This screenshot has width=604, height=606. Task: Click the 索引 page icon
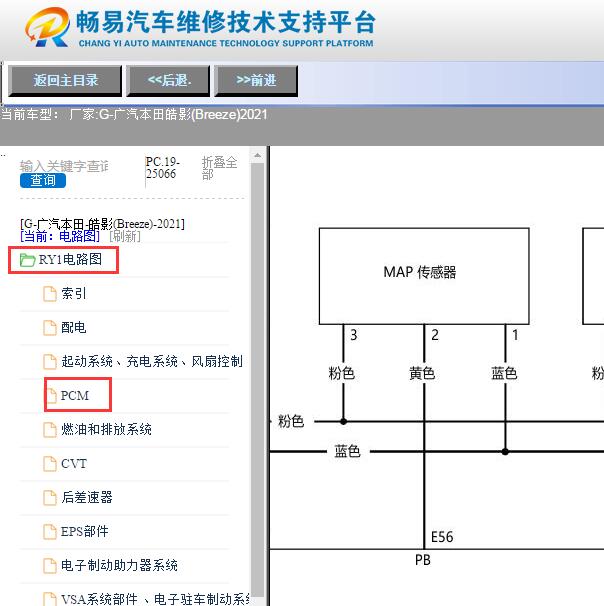click(49, 294)
